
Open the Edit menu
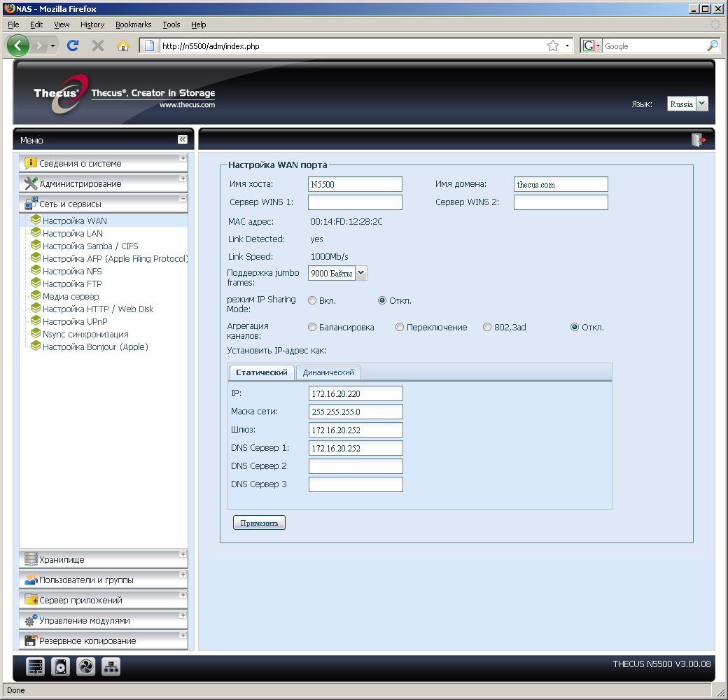(36, 24)
